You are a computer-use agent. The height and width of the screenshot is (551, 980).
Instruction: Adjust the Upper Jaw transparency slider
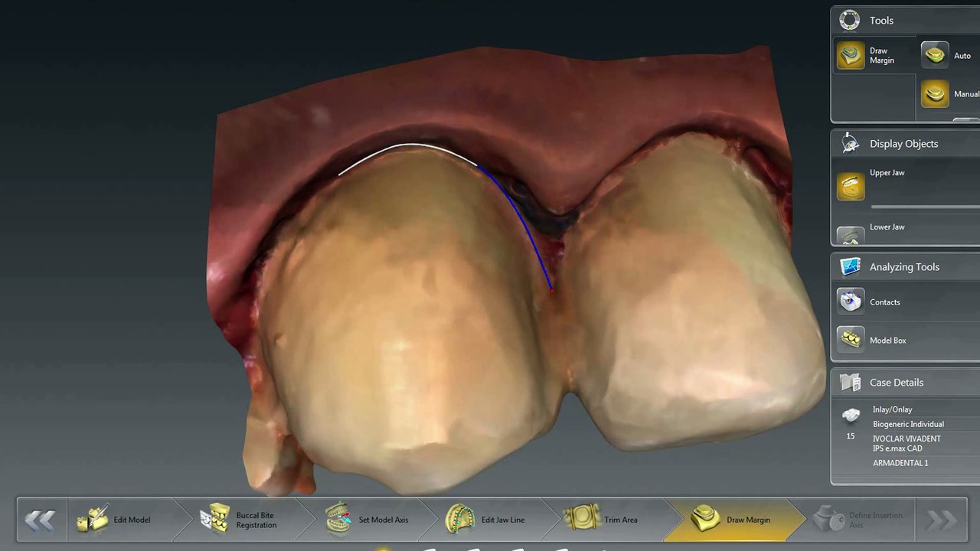925,207
